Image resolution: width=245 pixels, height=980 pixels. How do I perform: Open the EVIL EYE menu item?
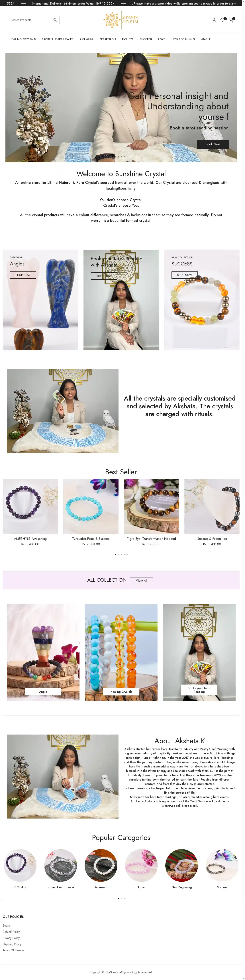(128, 39)
